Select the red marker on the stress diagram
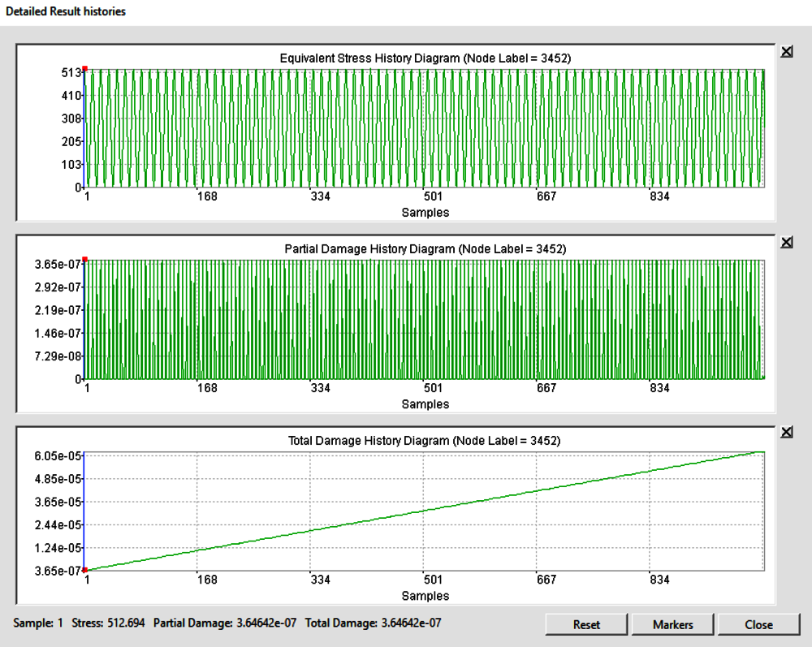Image resolution: width=812 pixels, height=647 pixels. pyautogui.click(x=84, y=70)
